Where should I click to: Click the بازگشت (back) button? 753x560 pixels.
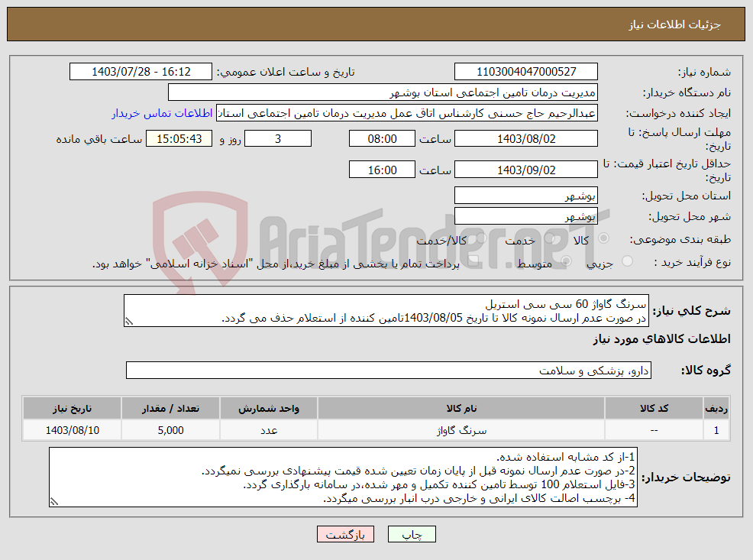(345, 534)
